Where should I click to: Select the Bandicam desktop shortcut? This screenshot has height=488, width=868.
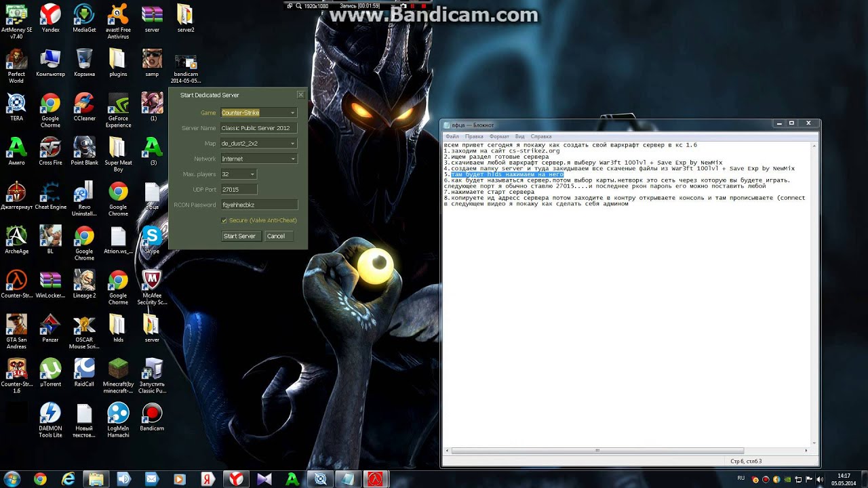pos(152,416)
